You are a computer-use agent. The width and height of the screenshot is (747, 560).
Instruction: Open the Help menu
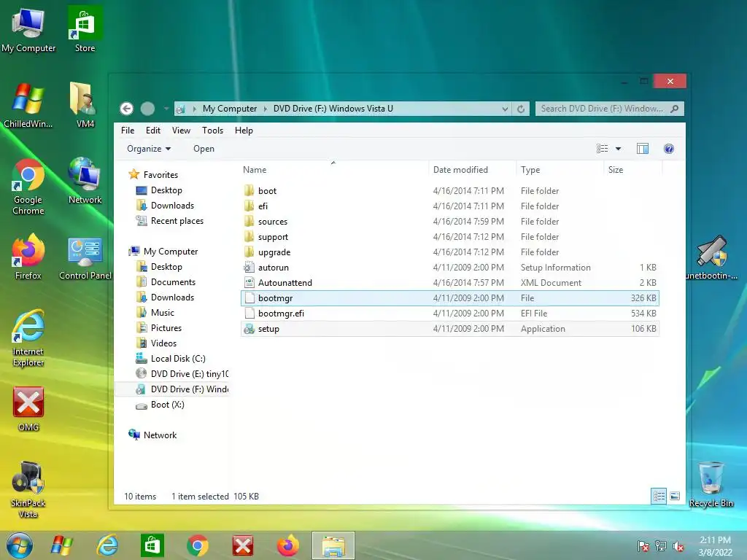[244, 131]
